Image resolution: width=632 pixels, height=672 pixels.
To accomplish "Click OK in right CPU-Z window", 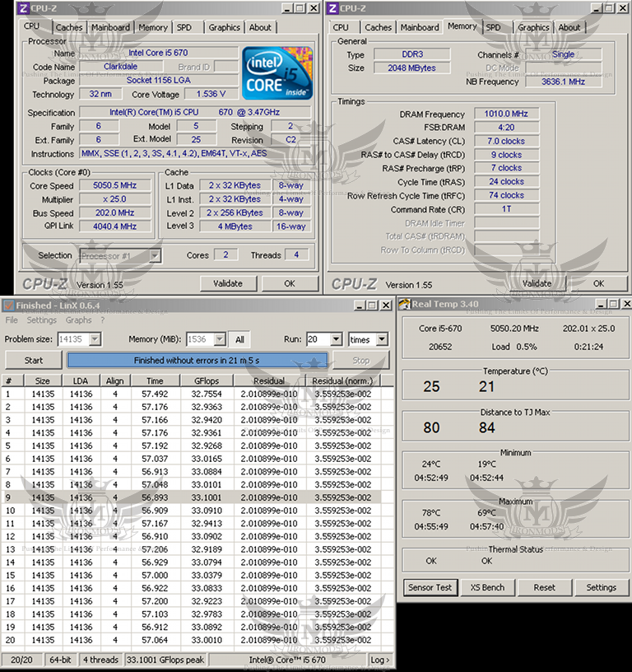I will click(x=598, y=284).
